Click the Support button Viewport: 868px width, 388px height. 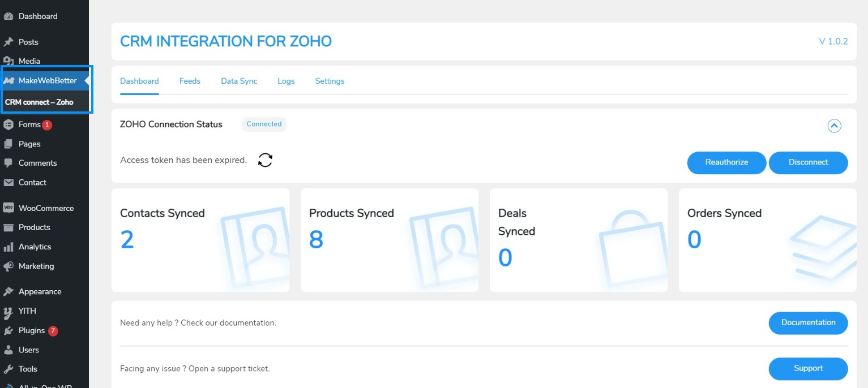point(808,369)
